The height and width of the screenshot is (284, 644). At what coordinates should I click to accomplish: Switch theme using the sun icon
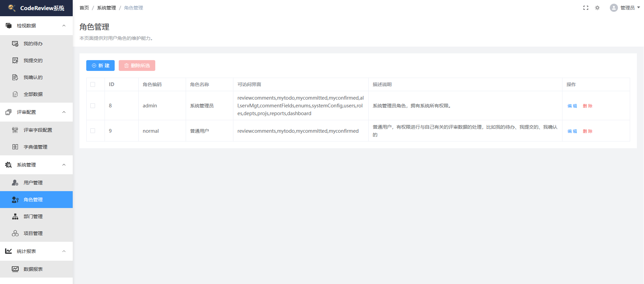pos(597,8)
